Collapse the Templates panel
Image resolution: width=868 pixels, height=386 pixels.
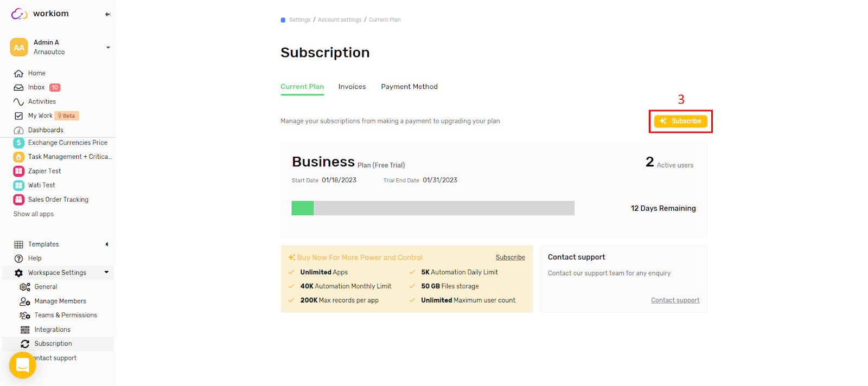[106, 244]
